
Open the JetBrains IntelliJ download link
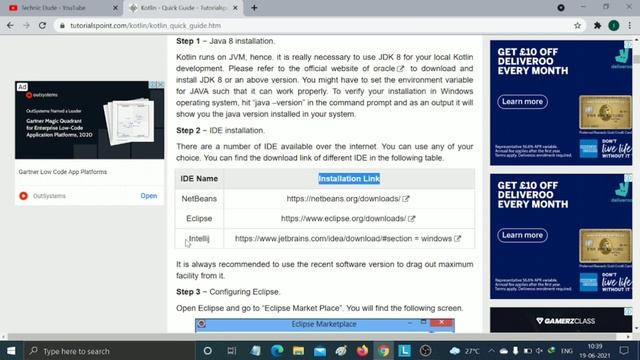(x=348, y=239)
